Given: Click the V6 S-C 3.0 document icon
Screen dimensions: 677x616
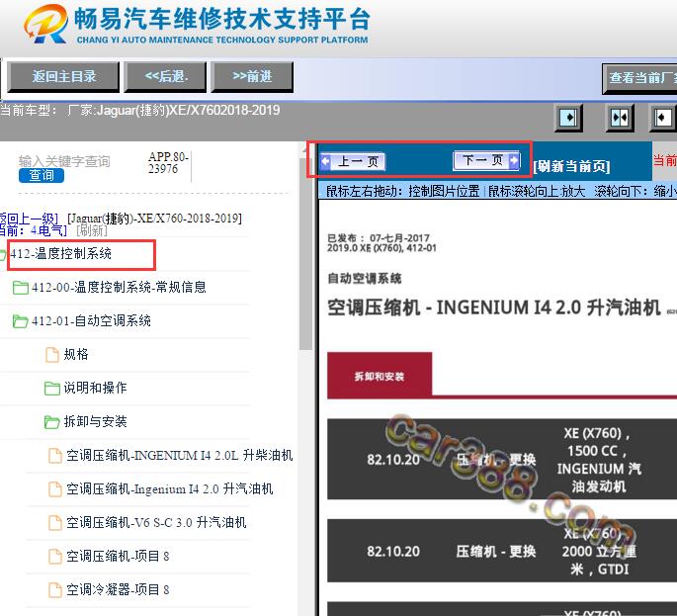Looking at the screenshot, I should [x=54, y=523].
